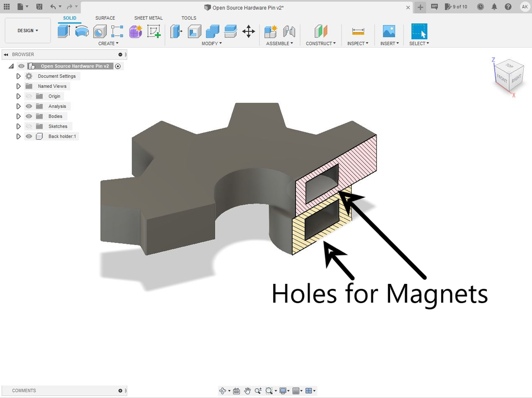Open the Modify dropdown menu
This screenshot has width=532, height=398.
[x=211, y=44]
